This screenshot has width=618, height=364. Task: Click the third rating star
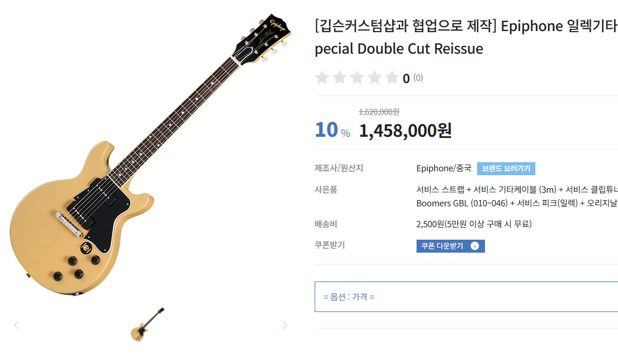(357, 78)
